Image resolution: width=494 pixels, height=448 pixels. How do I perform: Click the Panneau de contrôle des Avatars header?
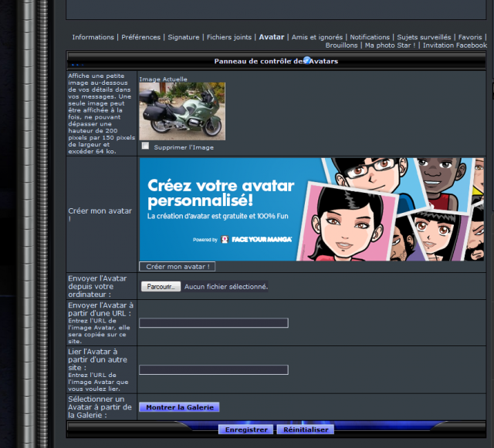tap(276, 61)
